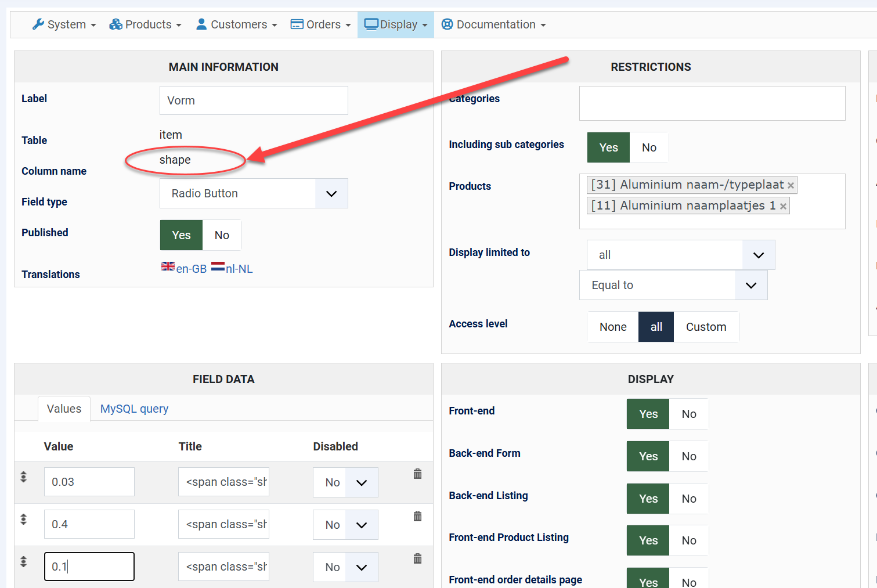Open the Field type dropdown
The height and width of the screenshot is (588, 877).
coord(254,193)
